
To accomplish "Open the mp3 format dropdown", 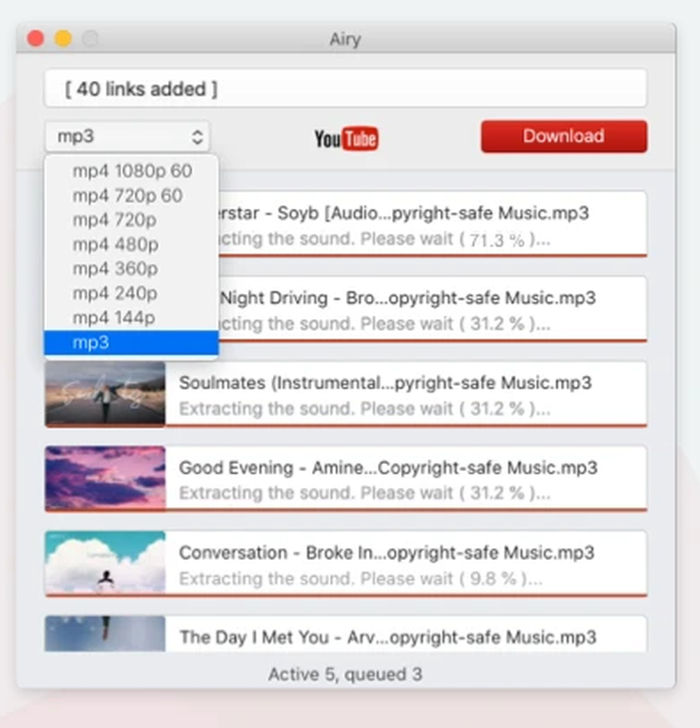I will (127, 136).
